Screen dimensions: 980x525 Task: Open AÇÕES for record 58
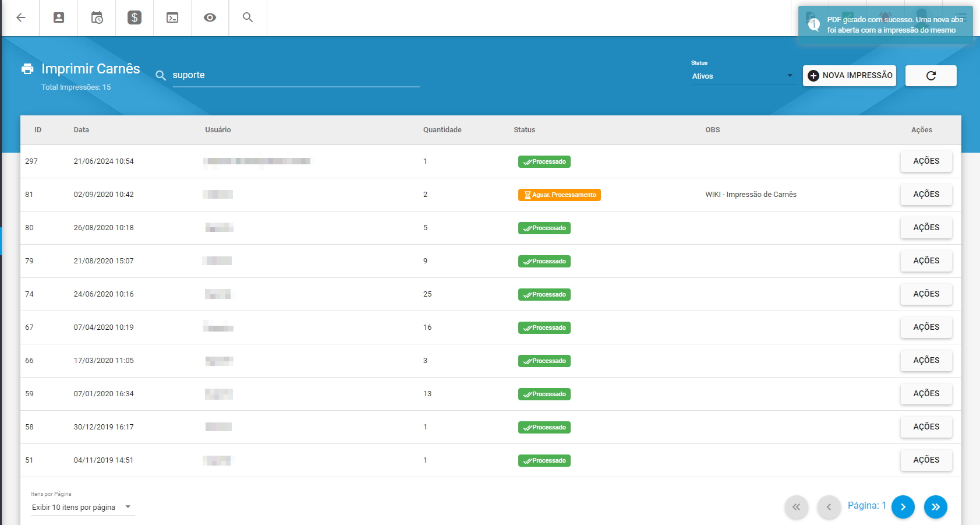click(926, 427)
